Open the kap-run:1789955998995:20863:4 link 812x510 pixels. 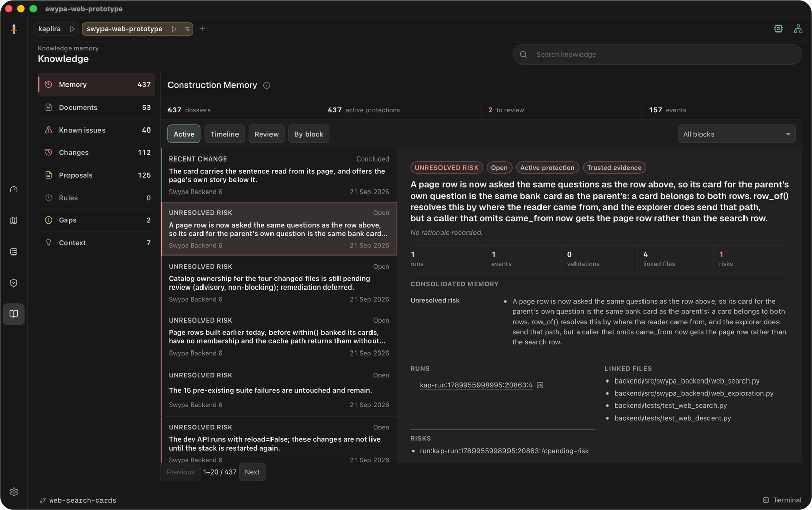pos(476,385)
